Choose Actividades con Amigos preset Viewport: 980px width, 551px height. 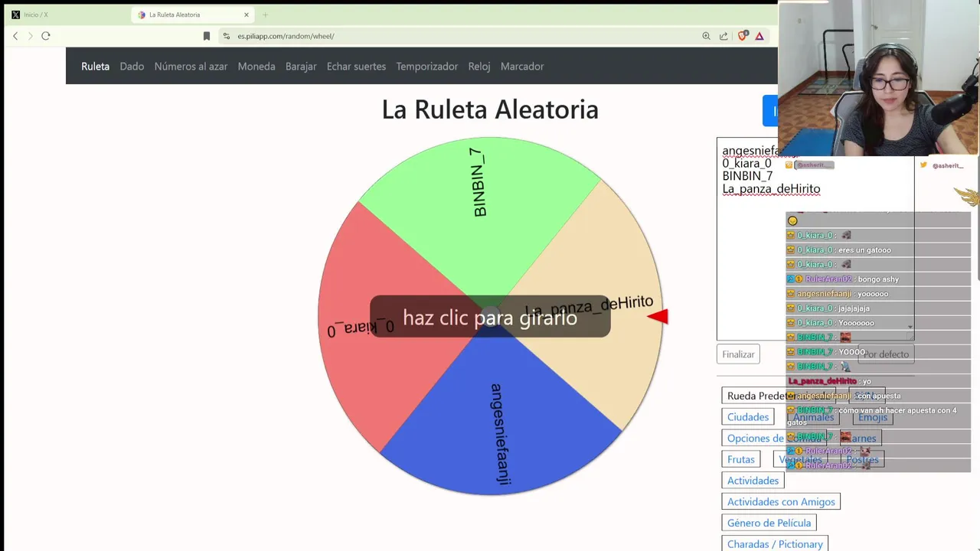pos(781,502)
